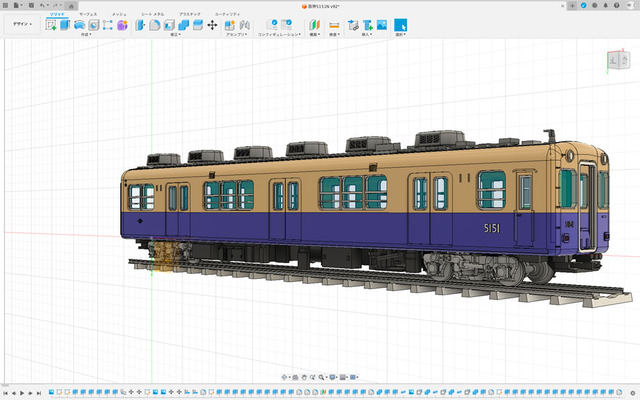Open the Orbit navigation tool
The height and width of the screenshot is (400, 640).
(x=284, y=378)
